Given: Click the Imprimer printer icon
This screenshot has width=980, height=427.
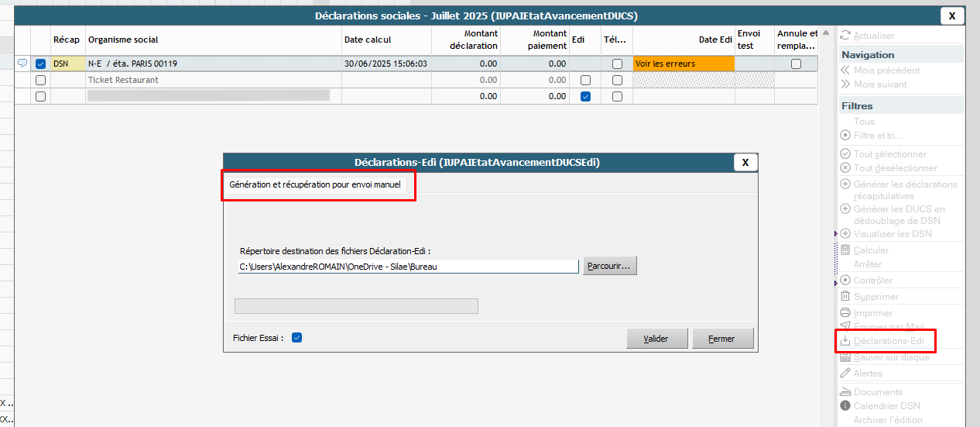Looking at the screenshot, I should (x=845, y=313).
